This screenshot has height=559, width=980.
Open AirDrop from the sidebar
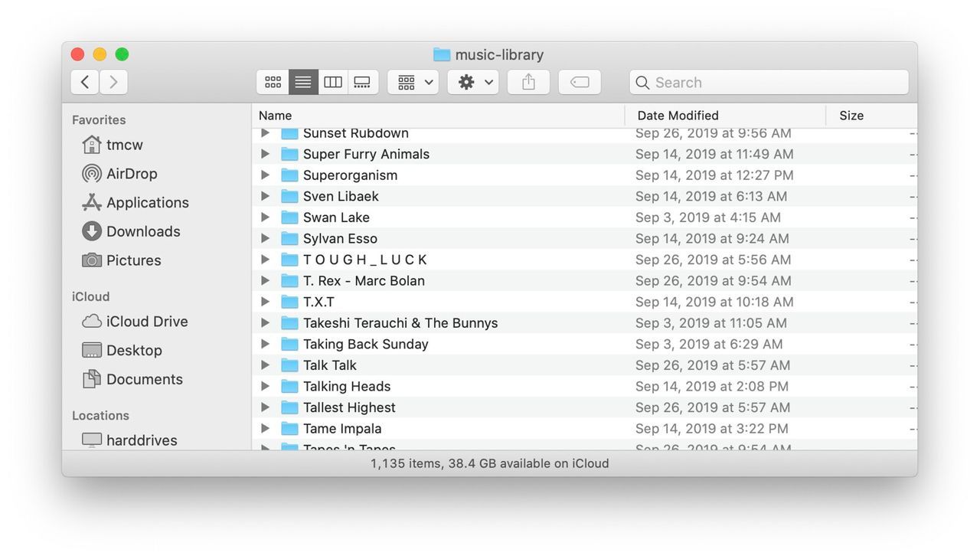[130, 174]
